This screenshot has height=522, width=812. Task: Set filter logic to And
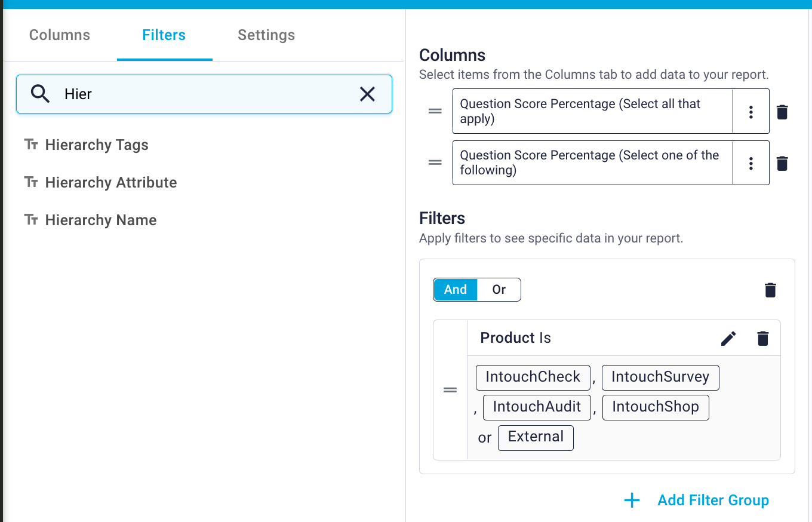pyautogui.click(x=455, y=290)
